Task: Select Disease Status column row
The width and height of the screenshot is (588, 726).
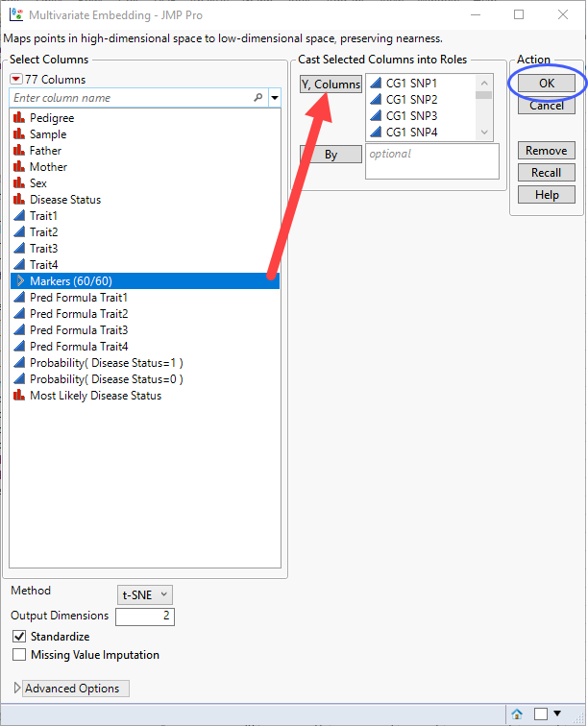Action: pyautogui.click(x=145, y=200)
